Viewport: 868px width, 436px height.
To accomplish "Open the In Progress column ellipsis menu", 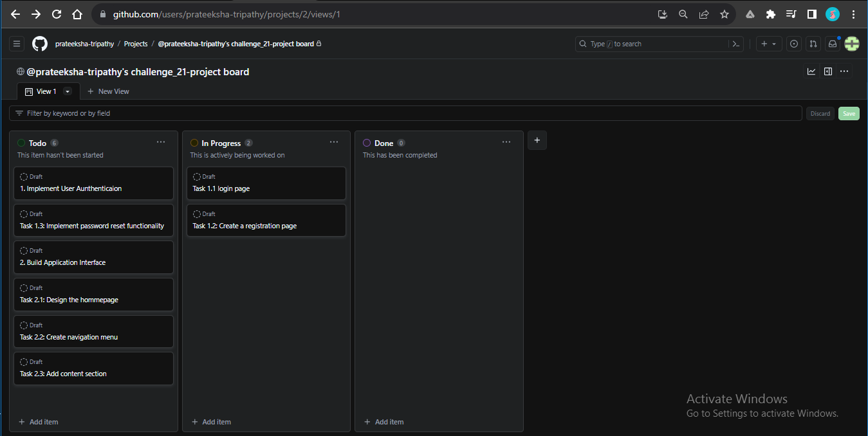I will click(x=333, y=141).
